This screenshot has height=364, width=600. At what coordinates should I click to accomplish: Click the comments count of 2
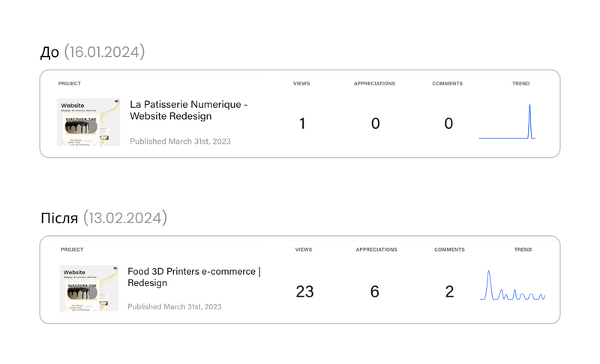click(449, 292)
